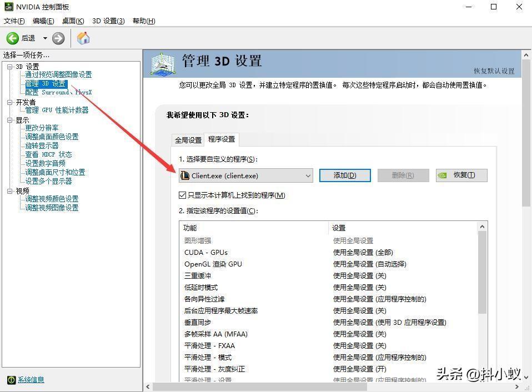Click the grey Forward arrow icon
This screenshot has width=532, height=392.
point(58,38)
